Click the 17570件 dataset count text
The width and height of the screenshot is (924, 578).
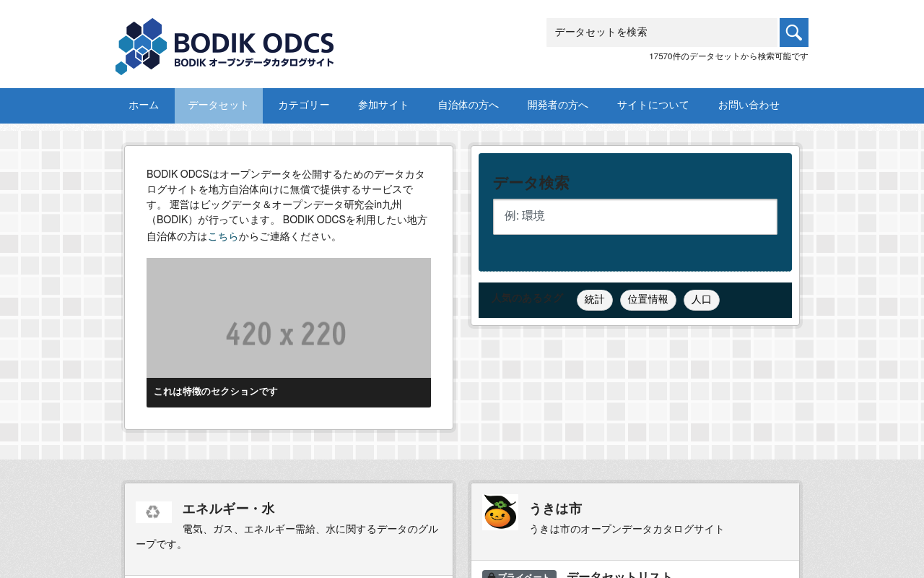728,56
